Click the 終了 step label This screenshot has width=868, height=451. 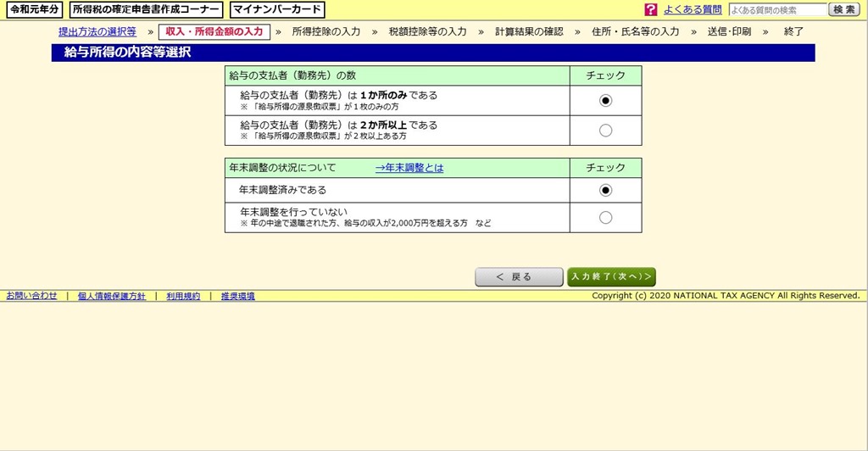[x=793, y=32]
